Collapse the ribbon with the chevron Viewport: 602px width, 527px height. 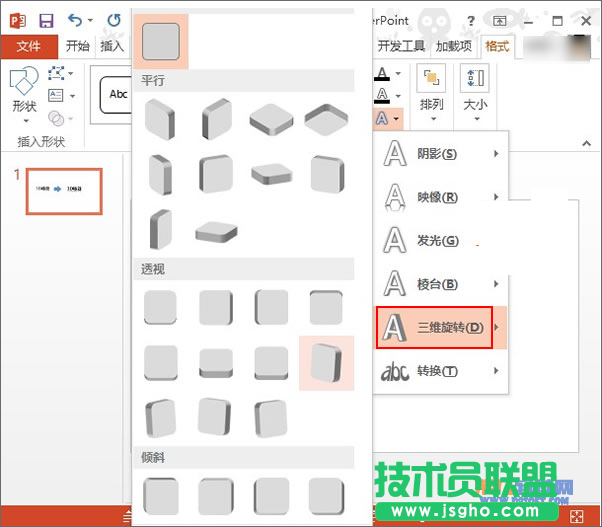586,144
